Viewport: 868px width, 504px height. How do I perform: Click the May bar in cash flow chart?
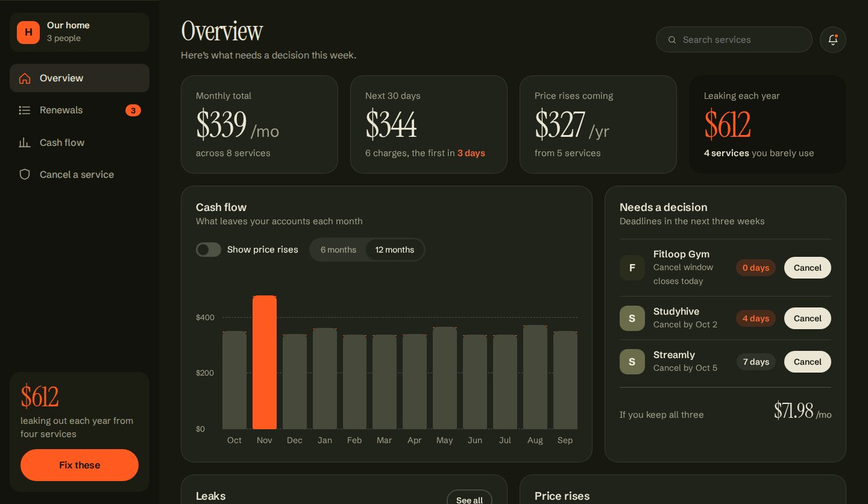tap(445, 378)
